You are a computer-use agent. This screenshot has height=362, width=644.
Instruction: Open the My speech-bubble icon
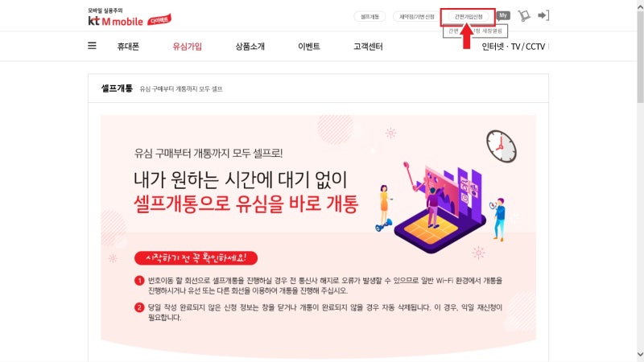pyautogui.click(x=503, y=15)
